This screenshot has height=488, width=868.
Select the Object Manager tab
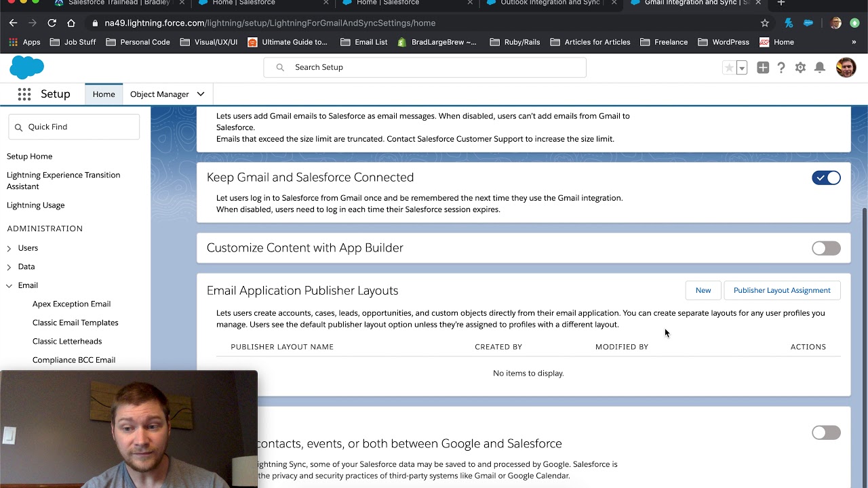[x=159, y=94]
